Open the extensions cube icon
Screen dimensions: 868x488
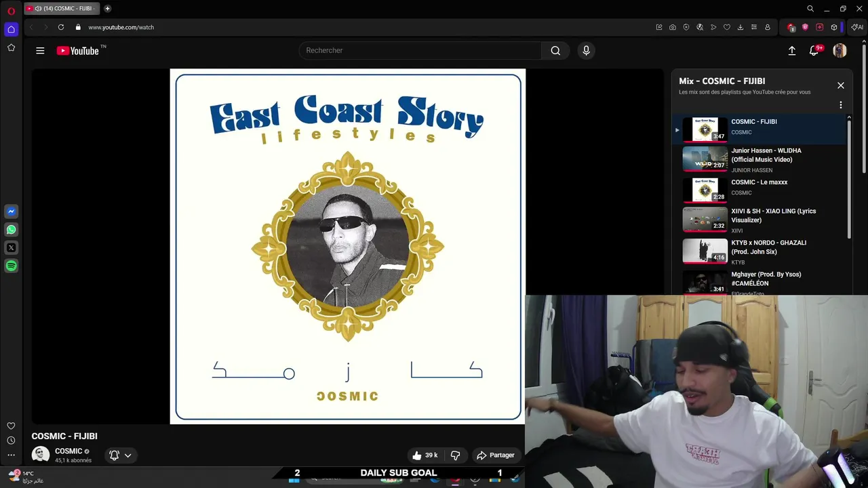[x=834, y=27]
